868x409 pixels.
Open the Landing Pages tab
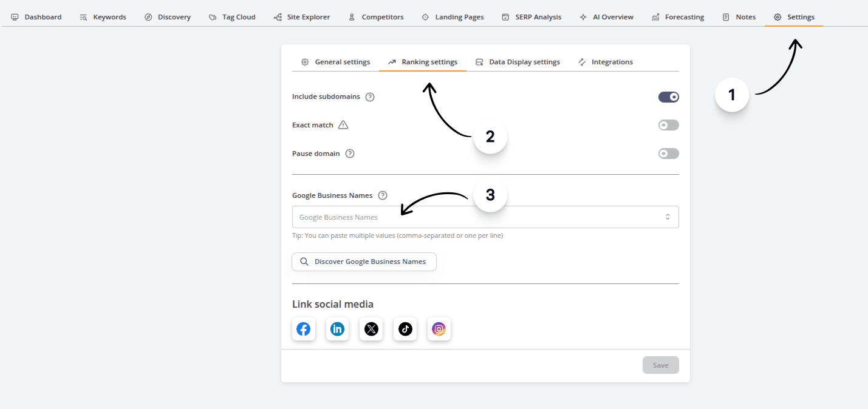[x=453, y=17]
